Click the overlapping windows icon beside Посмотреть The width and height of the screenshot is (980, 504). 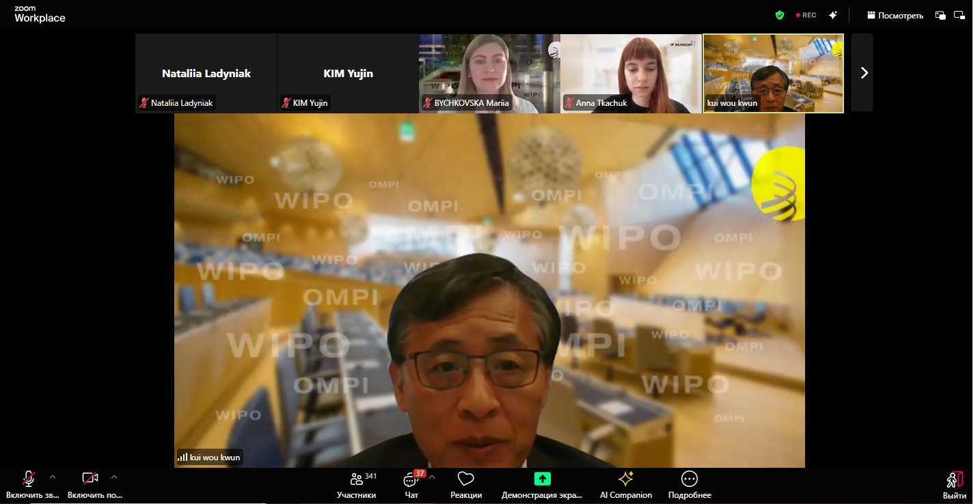pos(940,15)
